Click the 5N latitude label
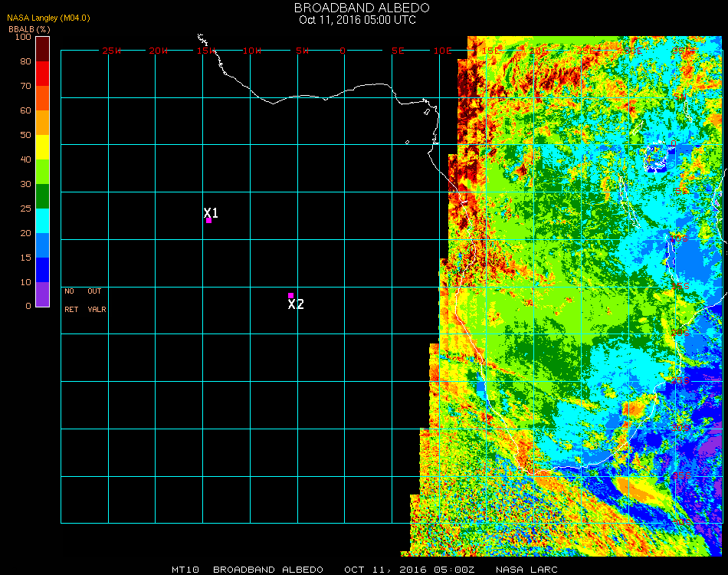Screen dimensions: 728x575 680,97
